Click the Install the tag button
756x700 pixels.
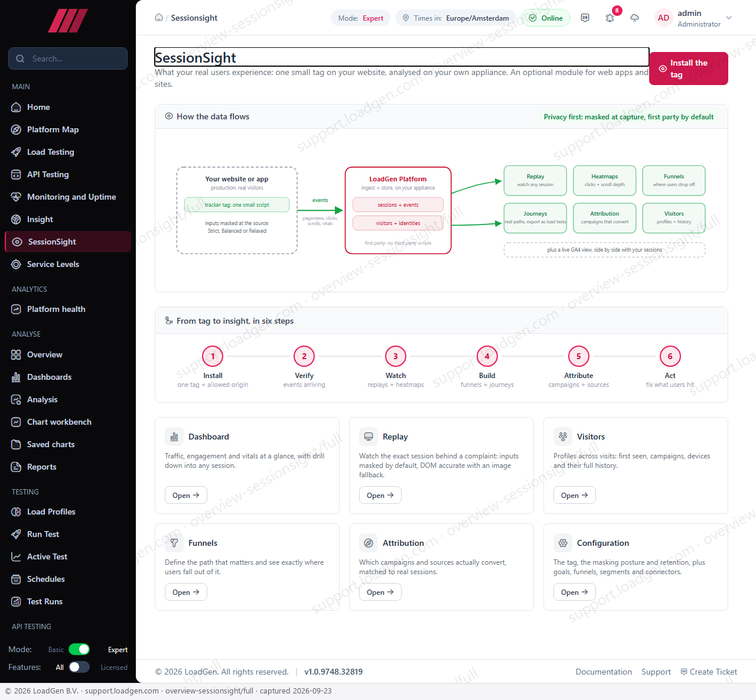click(689, 69)
